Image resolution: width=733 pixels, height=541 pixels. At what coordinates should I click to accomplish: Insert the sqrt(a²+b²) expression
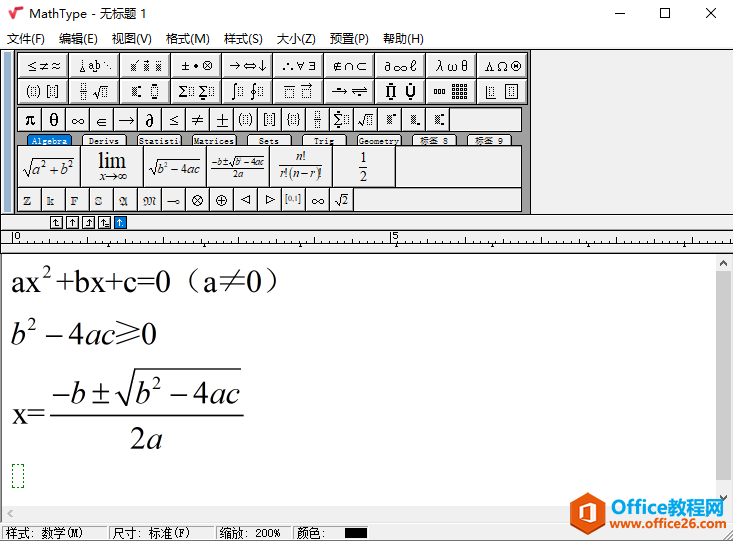[49, 166]
